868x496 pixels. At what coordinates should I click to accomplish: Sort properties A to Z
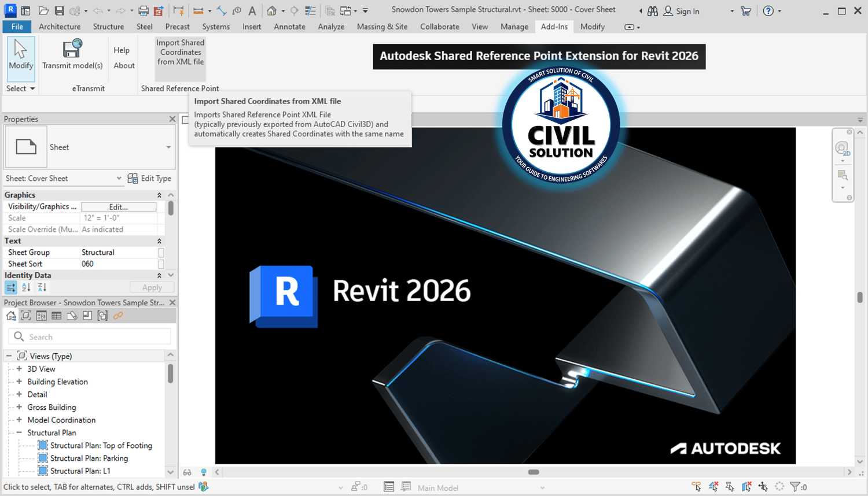tap(26, 287)
